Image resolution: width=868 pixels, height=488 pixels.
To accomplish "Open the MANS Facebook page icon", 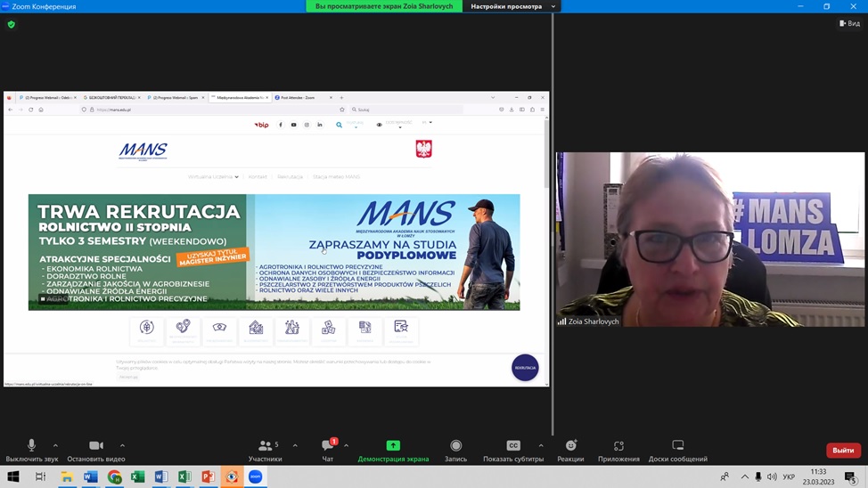I will point(281,125).
